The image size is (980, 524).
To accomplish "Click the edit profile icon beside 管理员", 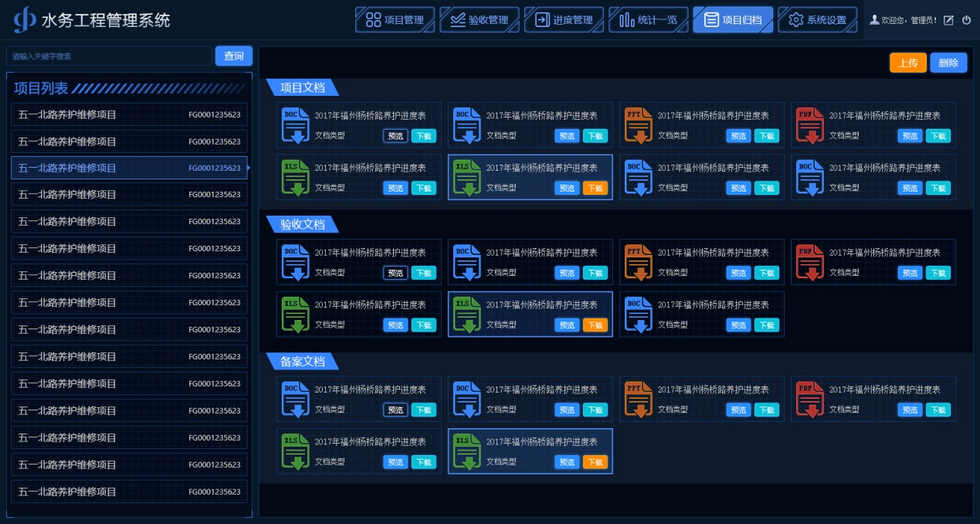I will coord(948,20).
